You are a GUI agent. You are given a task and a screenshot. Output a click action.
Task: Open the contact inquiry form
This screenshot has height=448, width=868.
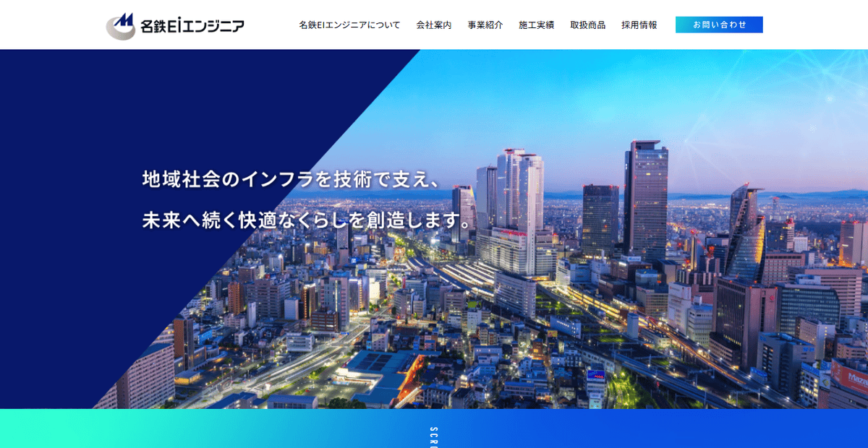719,24
